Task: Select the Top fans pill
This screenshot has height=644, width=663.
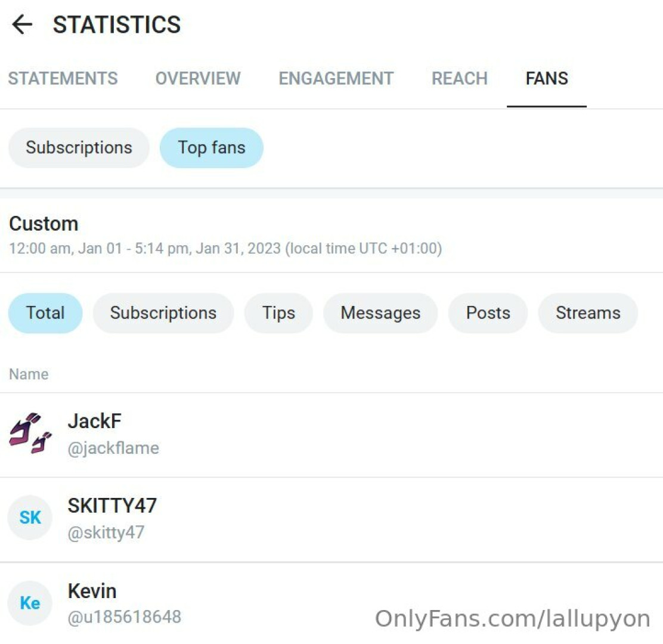Action: 212,148
